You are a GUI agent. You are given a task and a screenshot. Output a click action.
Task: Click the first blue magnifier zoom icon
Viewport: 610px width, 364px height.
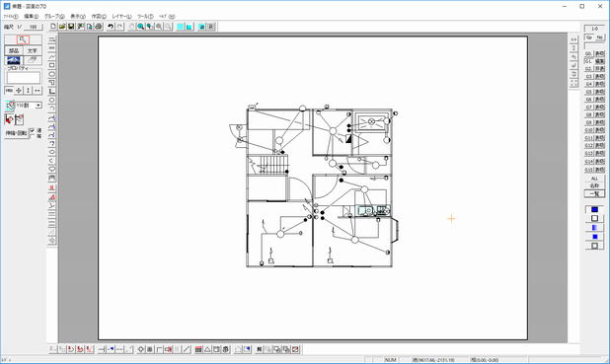coord(141,27)
